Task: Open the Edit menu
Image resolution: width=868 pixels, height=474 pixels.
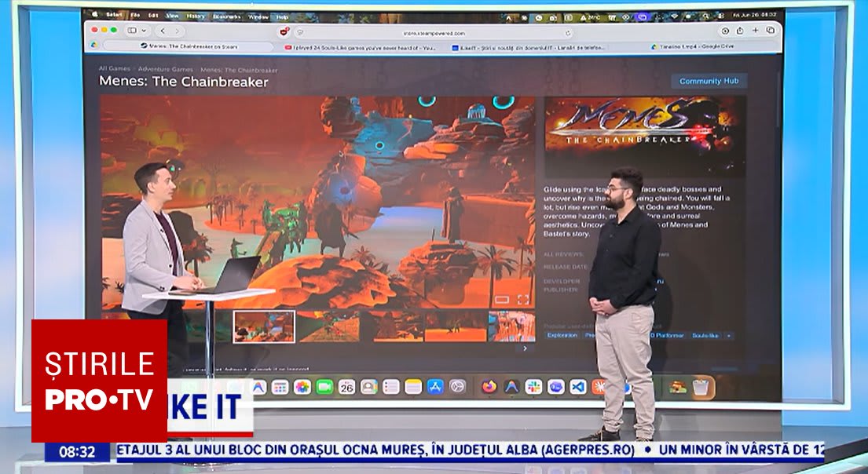Action: tap(153, 16)
